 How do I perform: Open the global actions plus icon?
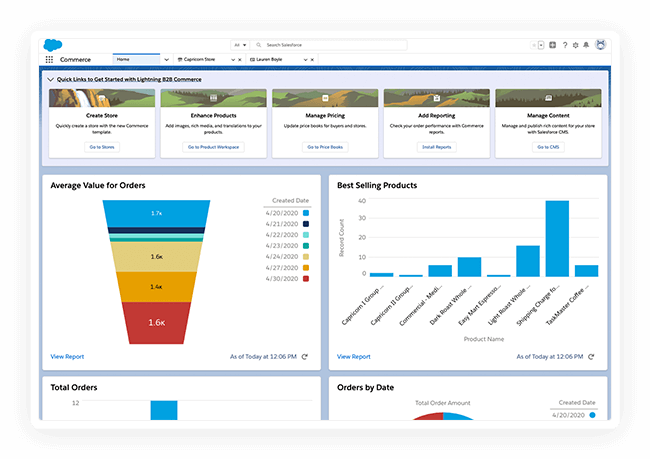pyautogui.click(x=553, y=45)
